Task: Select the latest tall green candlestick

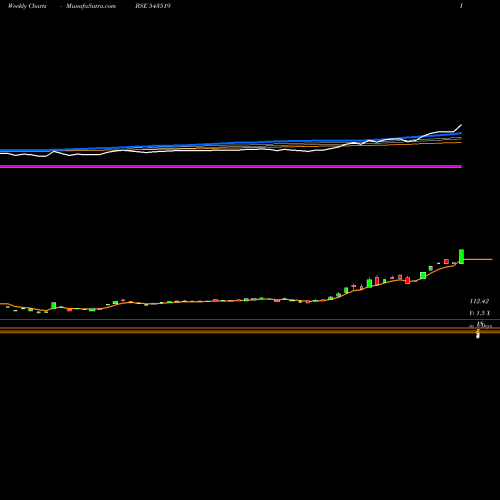Action: (x=462, y=257)
